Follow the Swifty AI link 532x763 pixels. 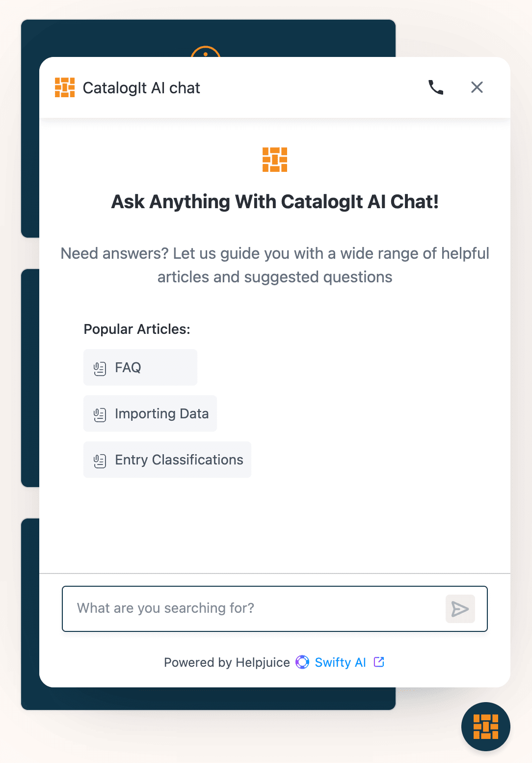coord(340,662)
